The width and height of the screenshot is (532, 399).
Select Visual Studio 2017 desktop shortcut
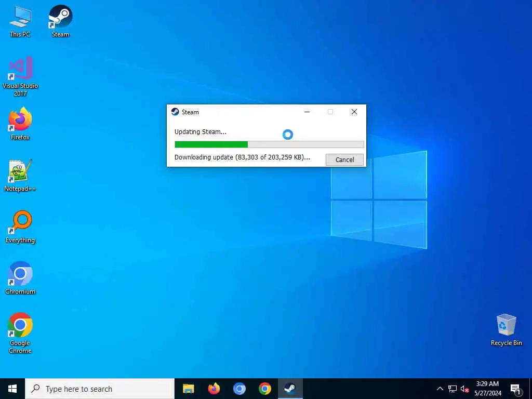20,76
